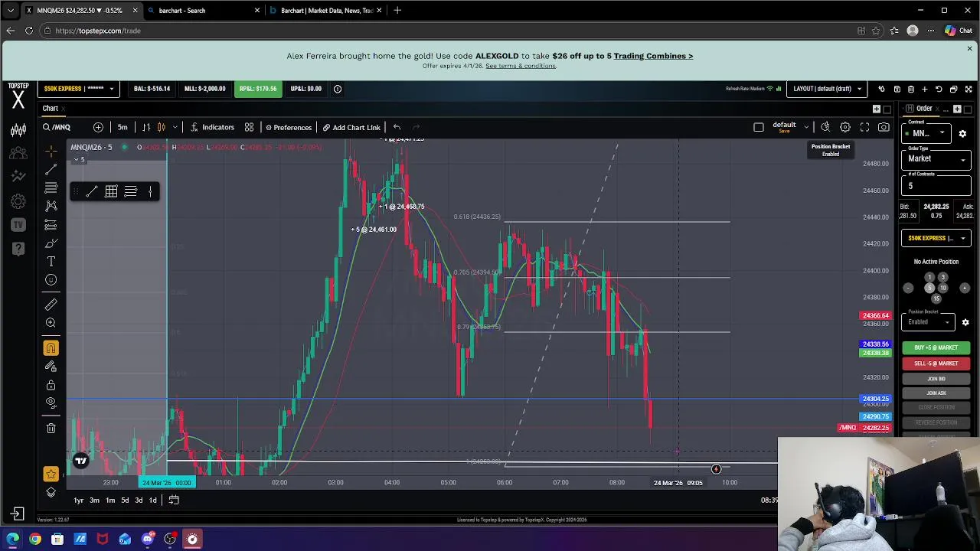Open the Indicators dialog
Screen dimensions: 980x551
click(x=212, y=128)
